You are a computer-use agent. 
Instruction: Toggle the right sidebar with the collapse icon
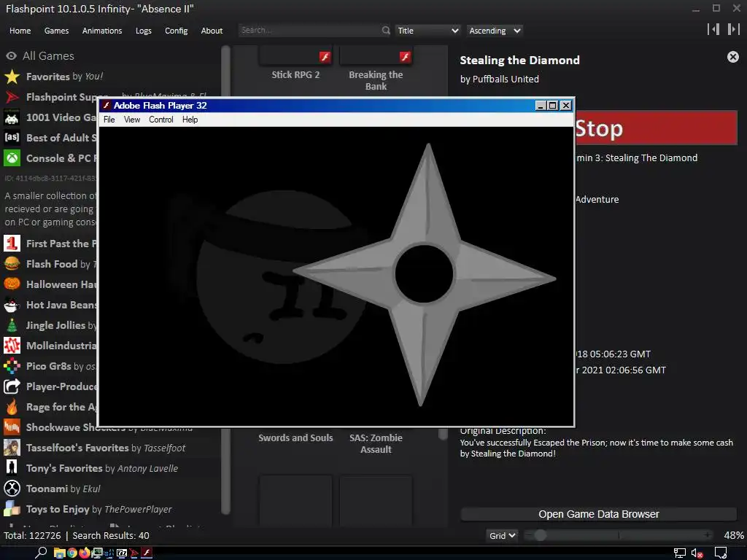click(x=733, y=29)
